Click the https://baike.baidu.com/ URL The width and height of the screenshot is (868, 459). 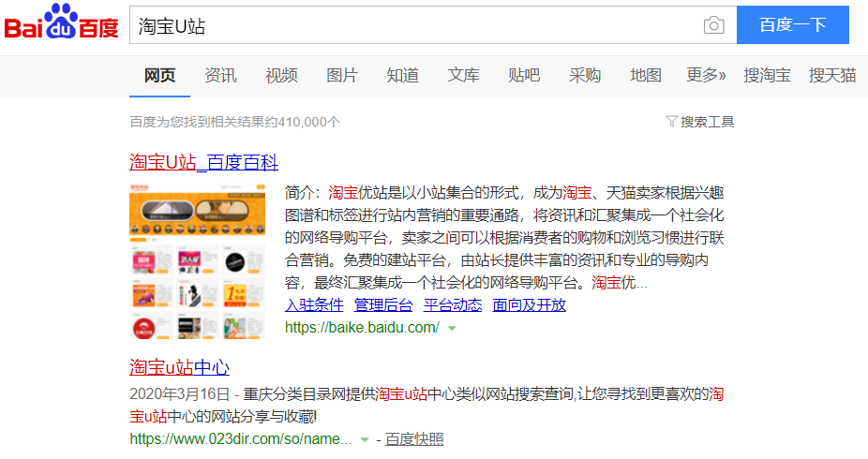[x=362, y=328]
